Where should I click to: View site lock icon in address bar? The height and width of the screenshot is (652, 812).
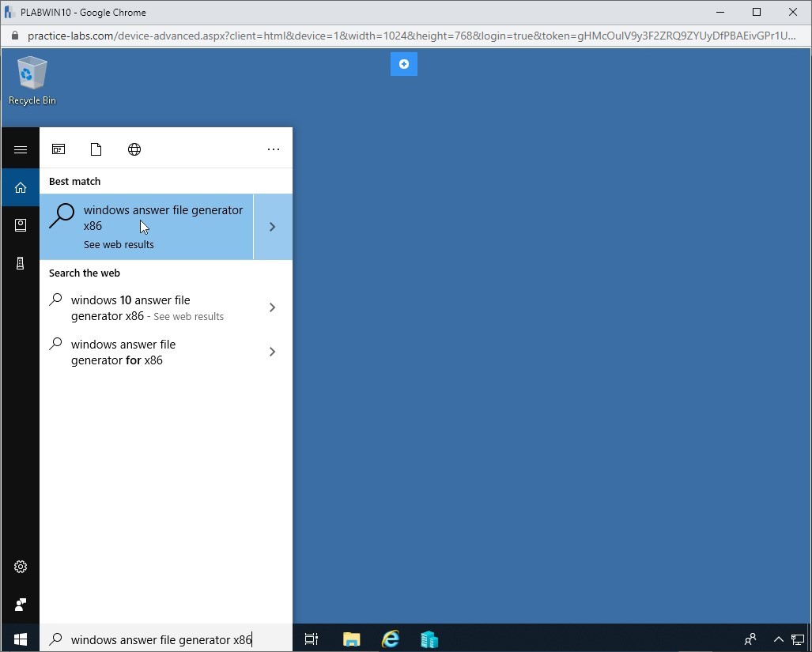pyautogui.click(x=14, y=36)
